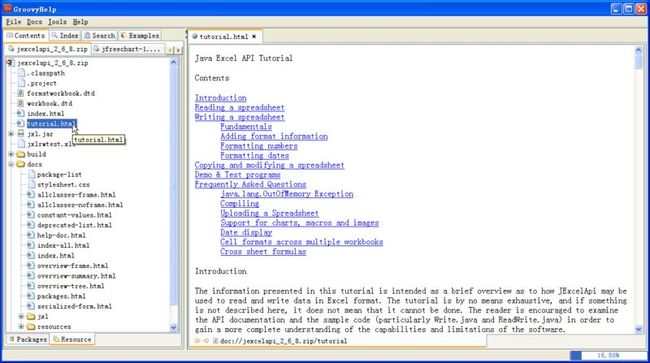Viewport: 650px width, 363px height.
Task: Click the formatworkbook.dtd file icon
Action: point(21,93)
